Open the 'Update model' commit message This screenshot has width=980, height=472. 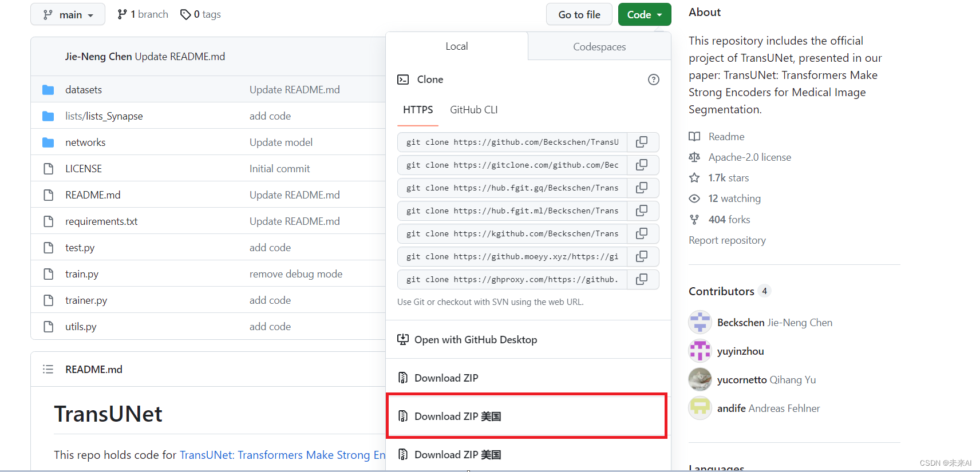pyautogui.click(x=281, y=142)
